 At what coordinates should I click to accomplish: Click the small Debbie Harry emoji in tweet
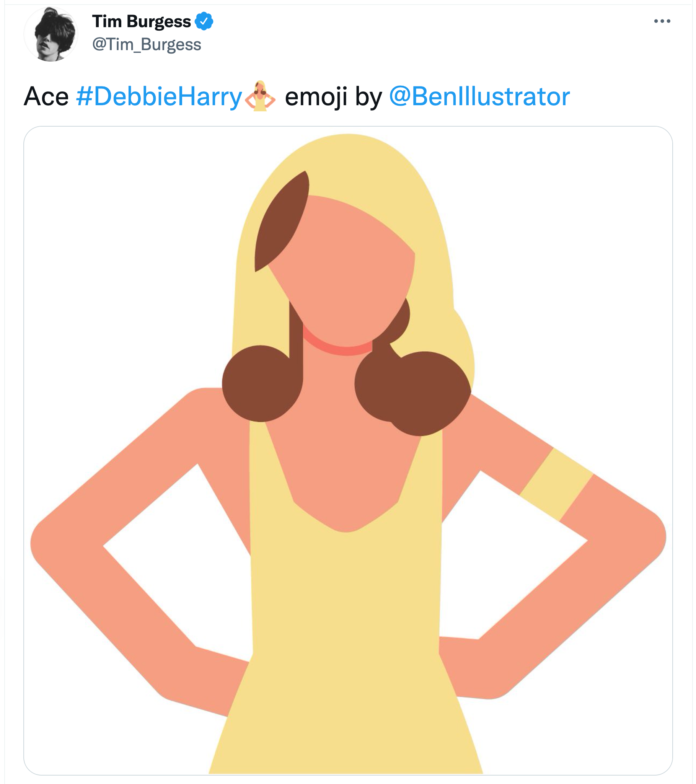(260, 96)
